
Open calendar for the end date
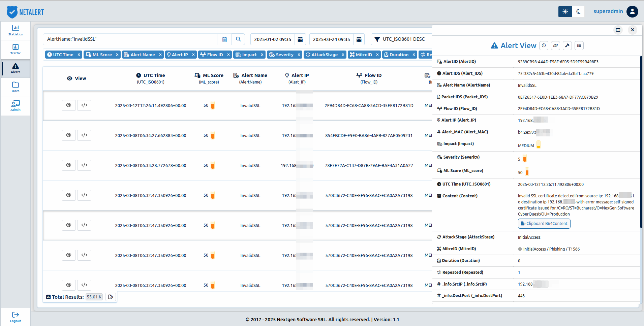[359, 39]
